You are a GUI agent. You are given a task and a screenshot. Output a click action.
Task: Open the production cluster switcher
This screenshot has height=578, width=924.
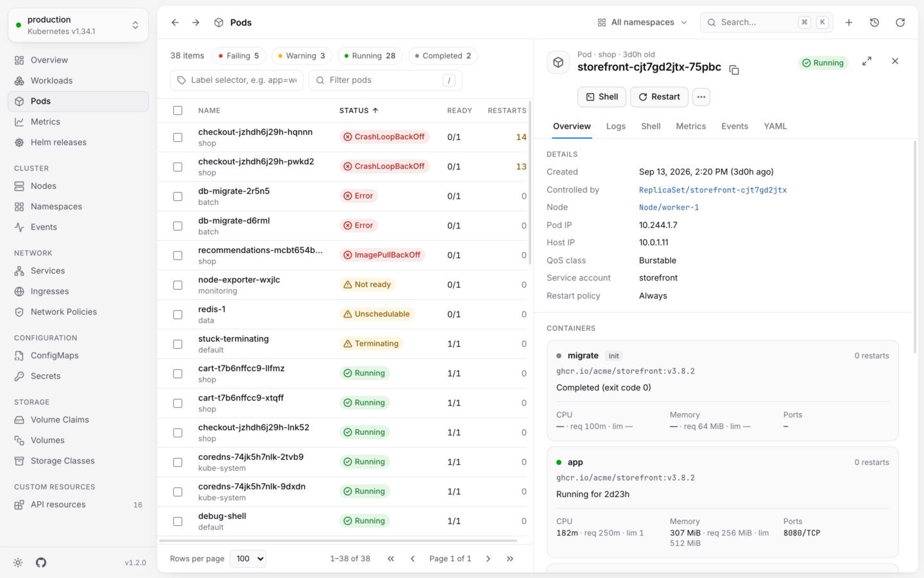(78, 25)
